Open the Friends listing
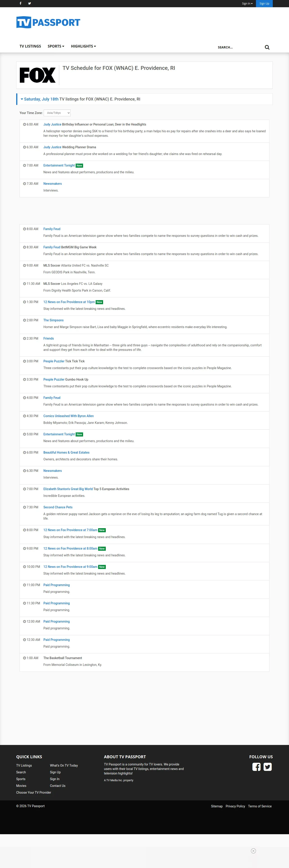The height and width of the screenshot is (868, 289). pyautogui.click(x=48, y=338)
